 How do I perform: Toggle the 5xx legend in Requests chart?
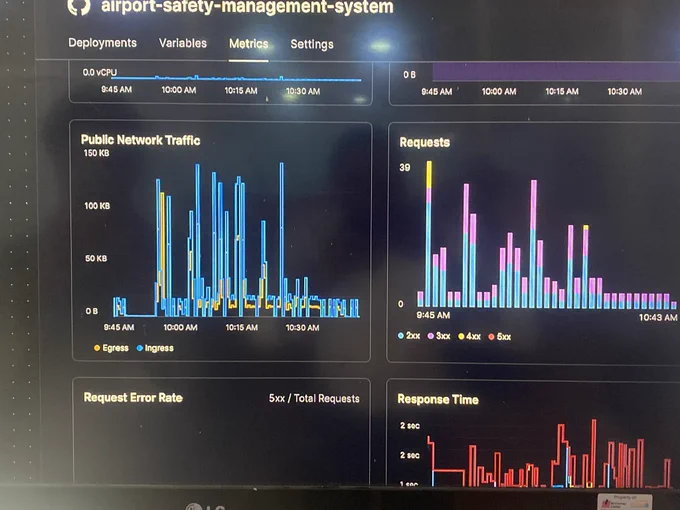pos(500,337)
